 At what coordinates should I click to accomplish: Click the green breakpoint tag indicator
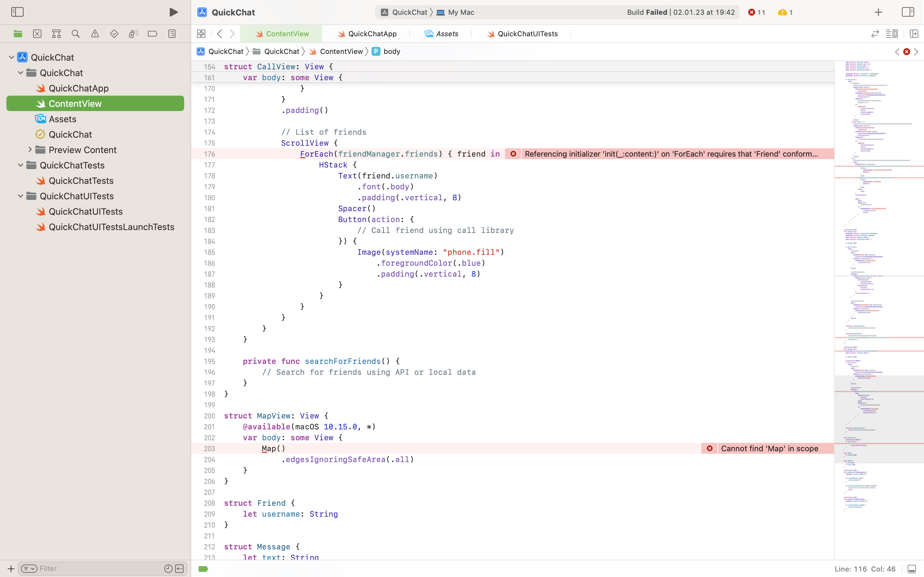(x=203, y=569)
